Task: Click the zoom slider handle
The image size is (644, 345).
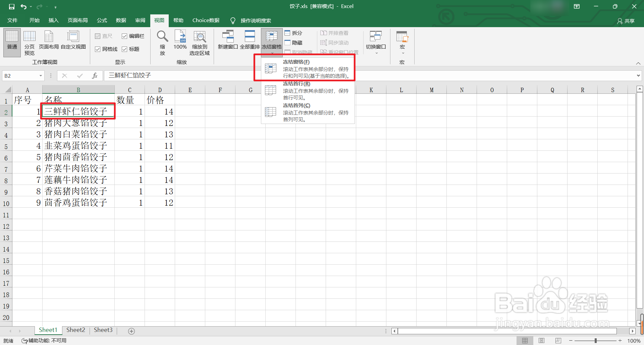Action: [596, 341]
